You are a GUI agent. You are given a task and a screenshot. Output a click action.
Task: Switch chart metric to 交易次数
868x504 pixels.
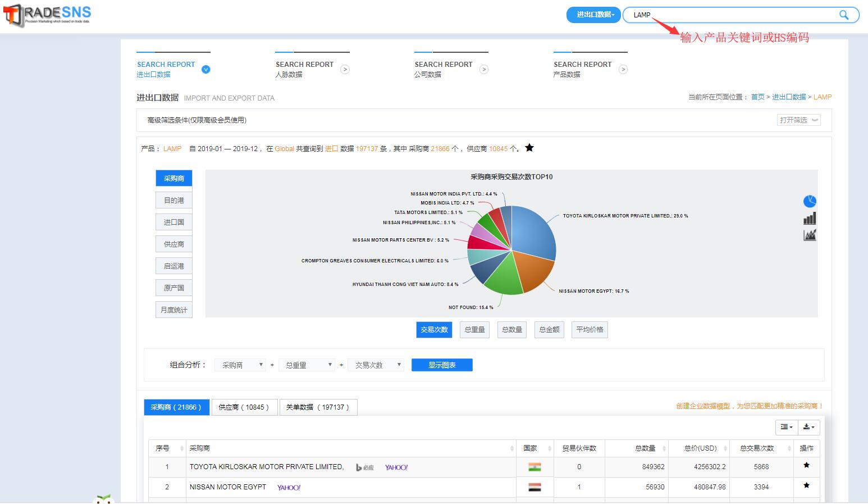click(x=435, y=330)
